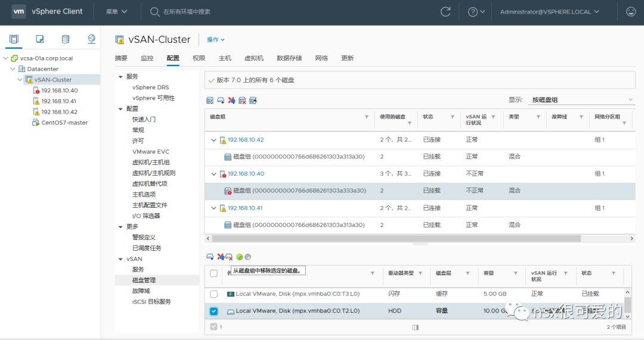Open the 菜单 dropdown in the header
The height and width of the screenshot is (340, 644).
[x=116, y=11]
